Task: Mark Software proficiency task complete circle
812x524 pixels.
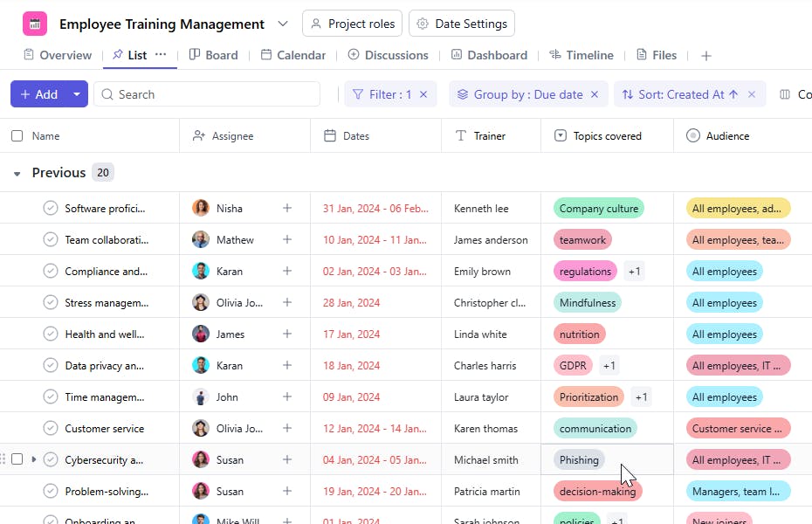Action: point(51,208)
